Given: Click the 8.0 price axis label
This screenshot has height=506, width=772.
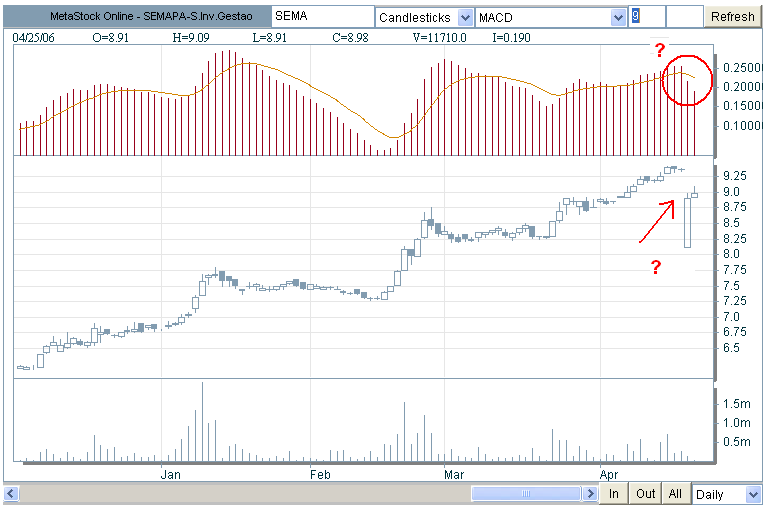Looking at the screenshot, I should [x=731, y=254].
